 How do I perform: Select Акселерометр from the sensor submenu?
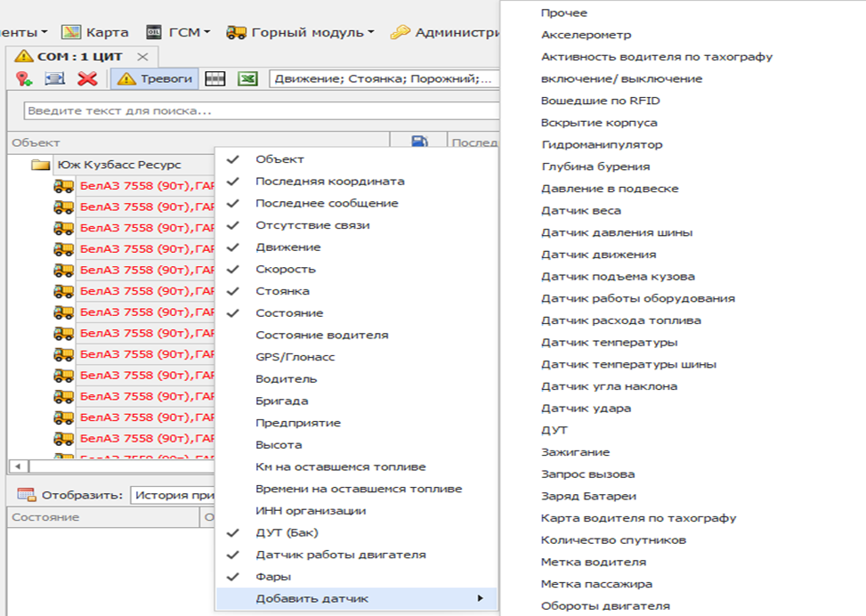(x=586, y=35)
